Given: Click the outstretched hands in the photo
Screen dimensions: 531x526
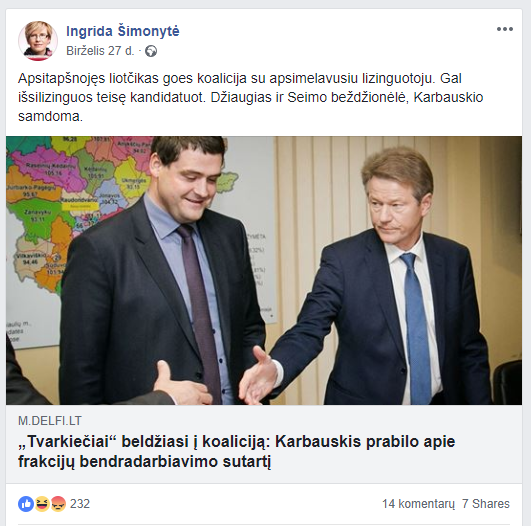Looking at the screenshot, I should tap(217, 381).
